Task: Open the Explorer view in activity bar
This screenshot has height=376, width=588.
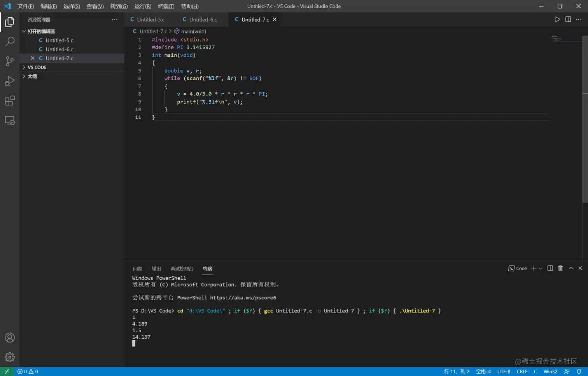Action: (10, 22)
